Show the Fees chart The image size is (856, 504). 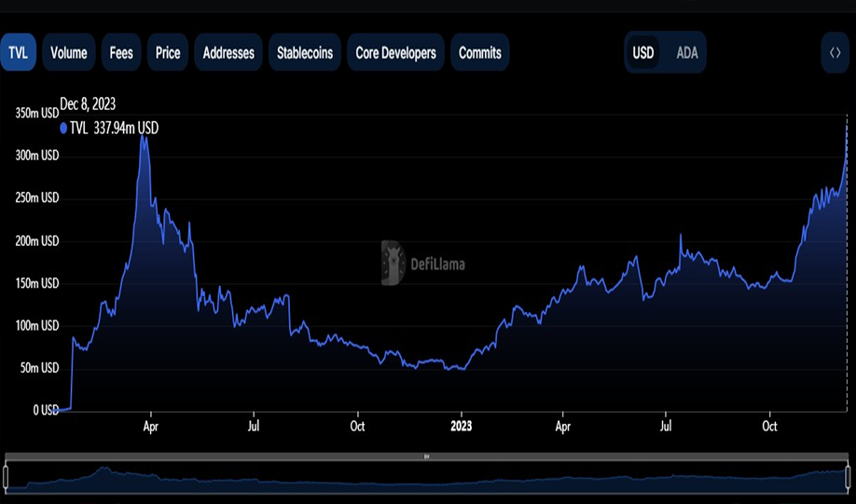(121, 52)
